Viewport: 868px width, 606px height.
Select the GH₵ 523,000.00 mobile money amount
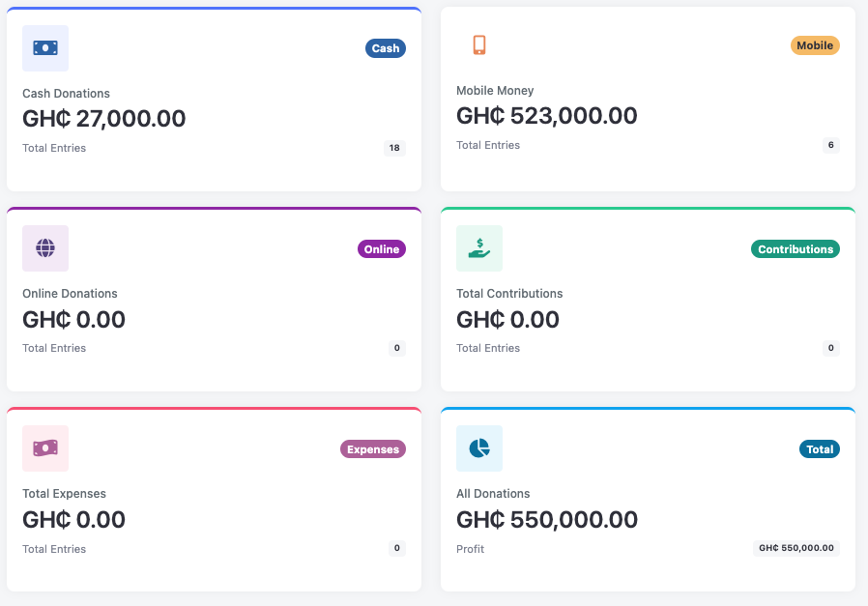coord(546,116)
